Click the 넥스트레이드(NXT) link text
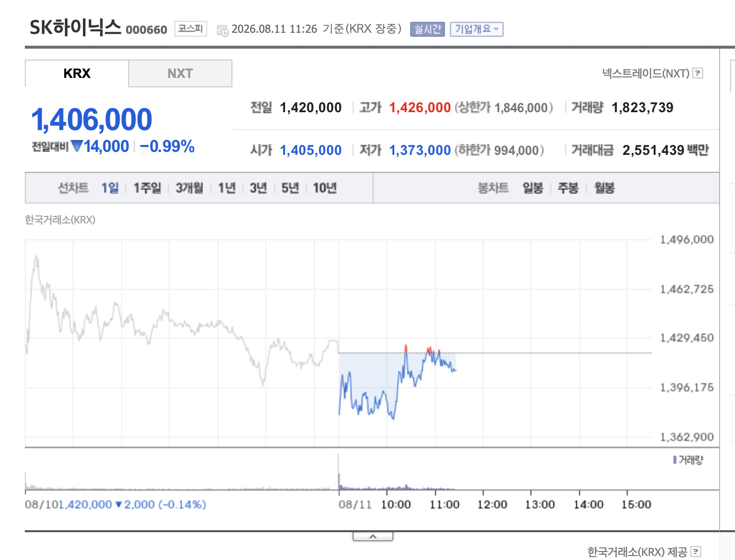This screenshot has width=735, height=560. click(x=646, y=73)
